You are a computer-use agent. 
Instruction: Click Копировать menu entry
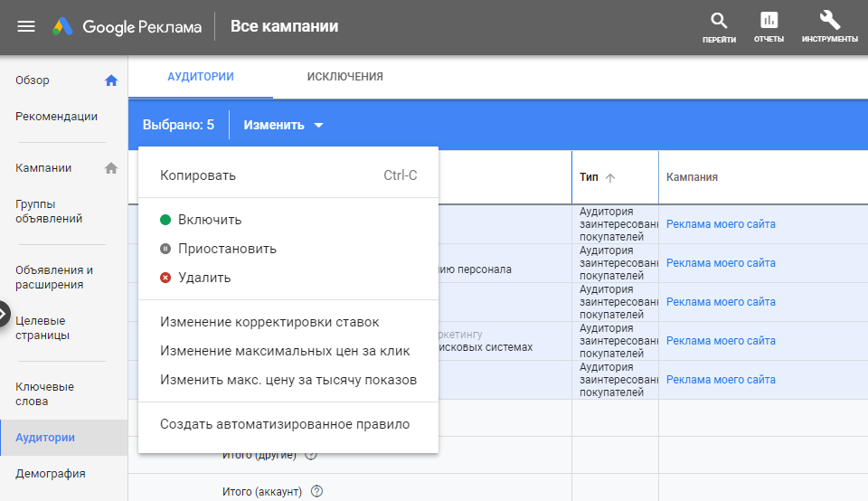pos(198,175)
